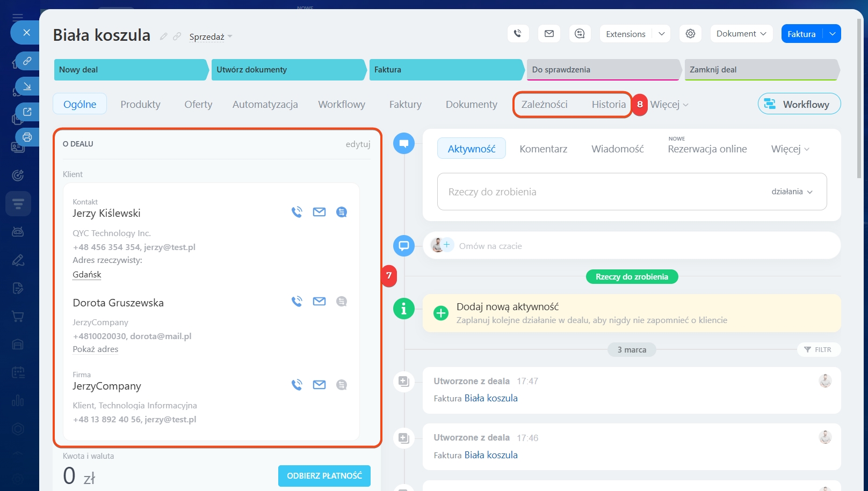Open the Extensions dropdown arrow

(662, 34)
